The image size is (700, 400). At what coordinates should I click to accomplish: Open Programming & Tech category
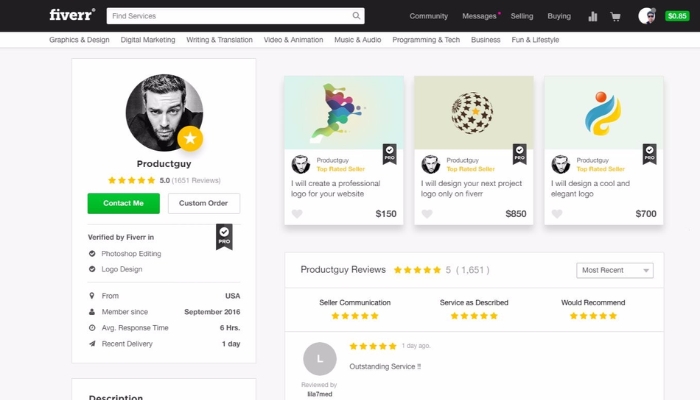[x=426, y=40]
